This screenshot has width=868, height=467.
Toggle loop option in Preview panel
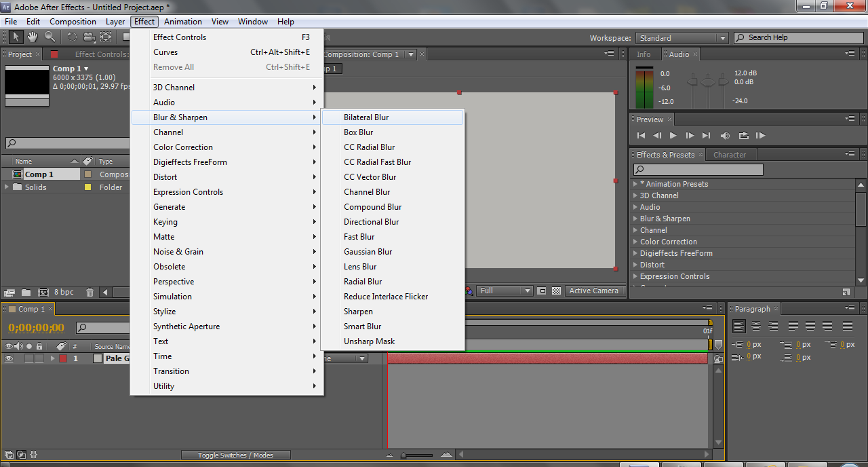tap(743, 136)
